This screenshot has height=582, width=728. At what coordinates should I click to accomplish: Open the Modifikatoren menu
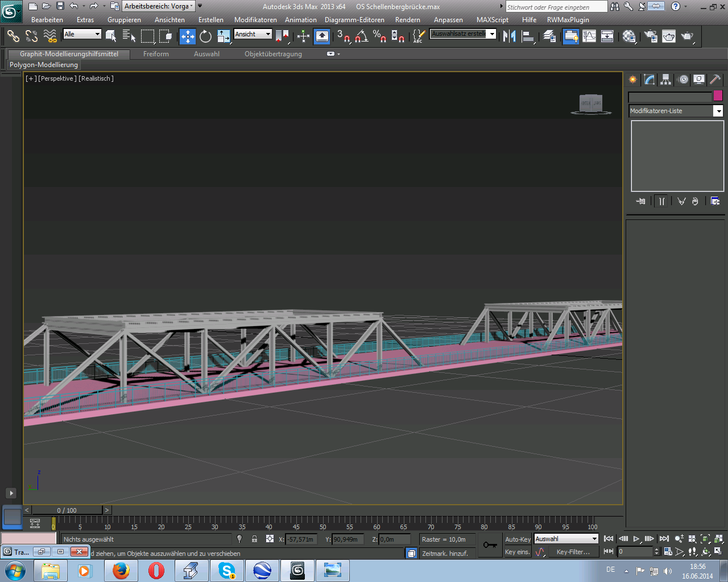click(255, 20)
